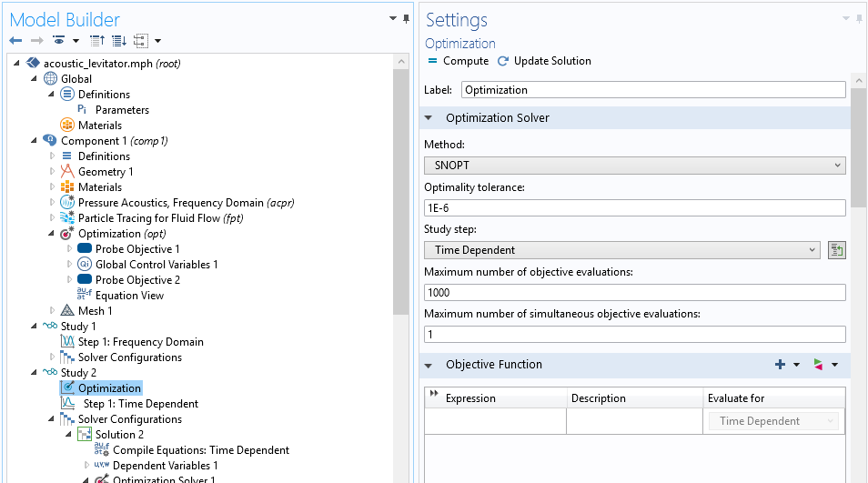The width and height of the screenshot is (868, 483).
Task: Click the back arrow in Model Builder
Action: (15, 41)
